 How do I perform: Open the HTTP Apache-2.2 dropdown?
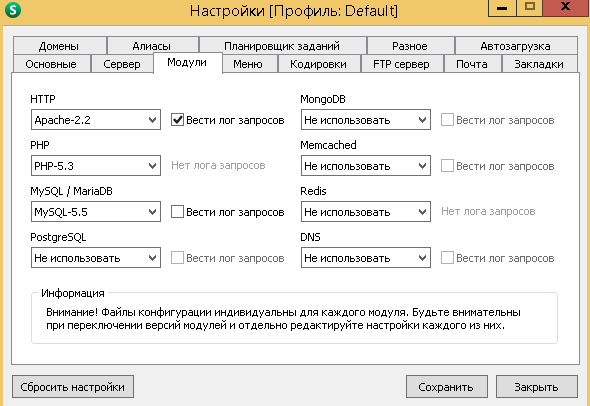click(x=96, y=120)
